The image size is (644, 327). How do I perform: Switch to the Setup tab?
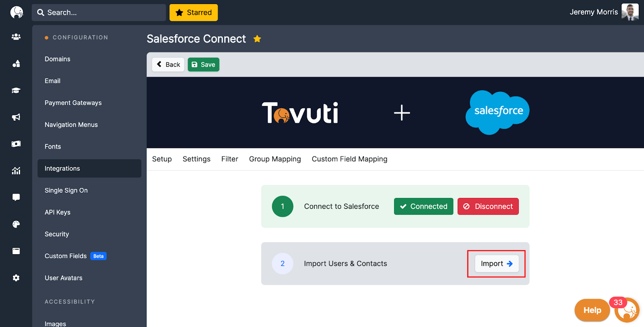pos(162,159)
